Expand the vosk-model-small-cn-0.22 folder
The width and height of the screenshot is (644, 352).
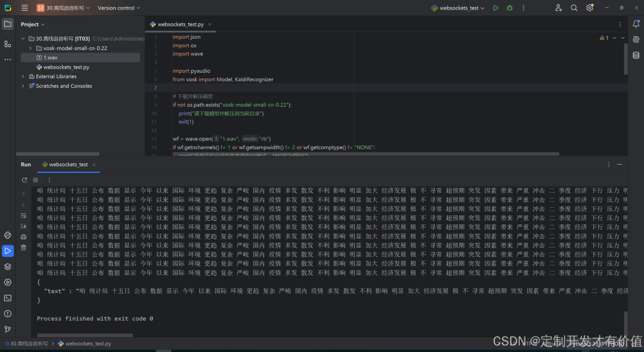[30, 48]
